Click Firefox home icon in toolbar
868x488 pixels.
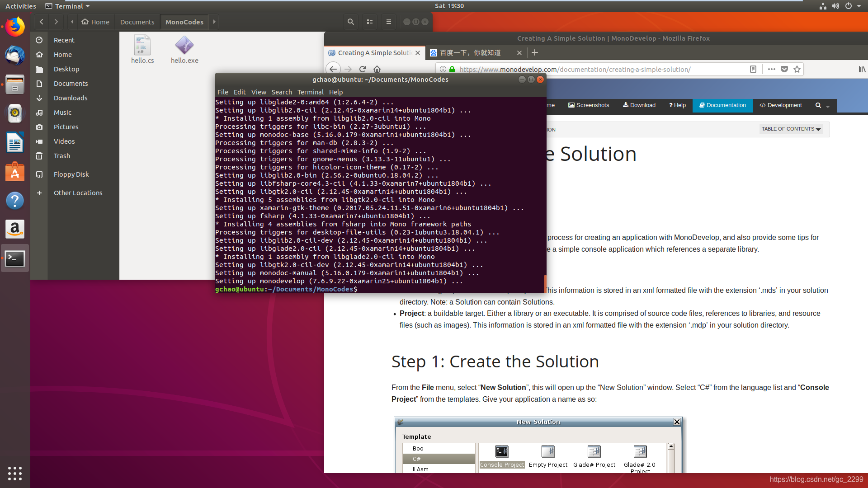377,69
